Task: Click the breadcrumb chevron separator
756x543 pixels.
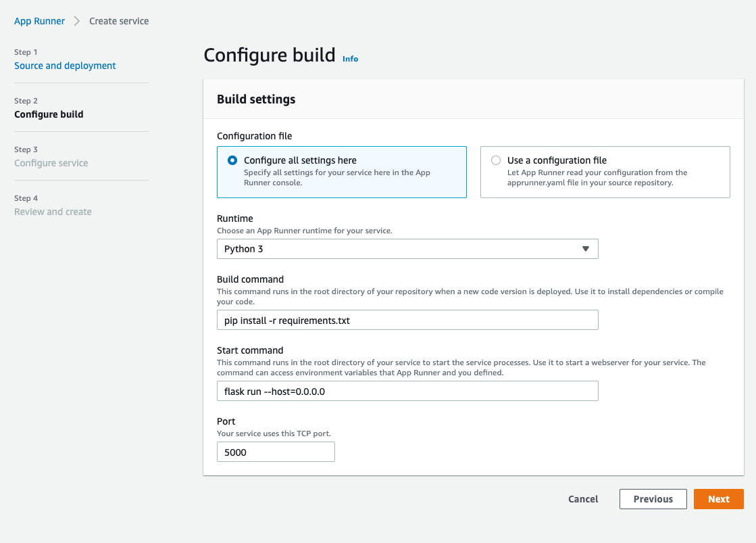Action: (x=77, y=21)
